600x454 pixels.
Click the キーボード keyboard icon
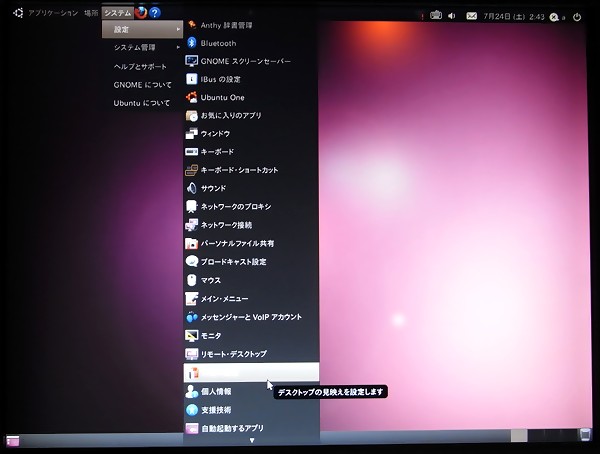coord(191,152)
